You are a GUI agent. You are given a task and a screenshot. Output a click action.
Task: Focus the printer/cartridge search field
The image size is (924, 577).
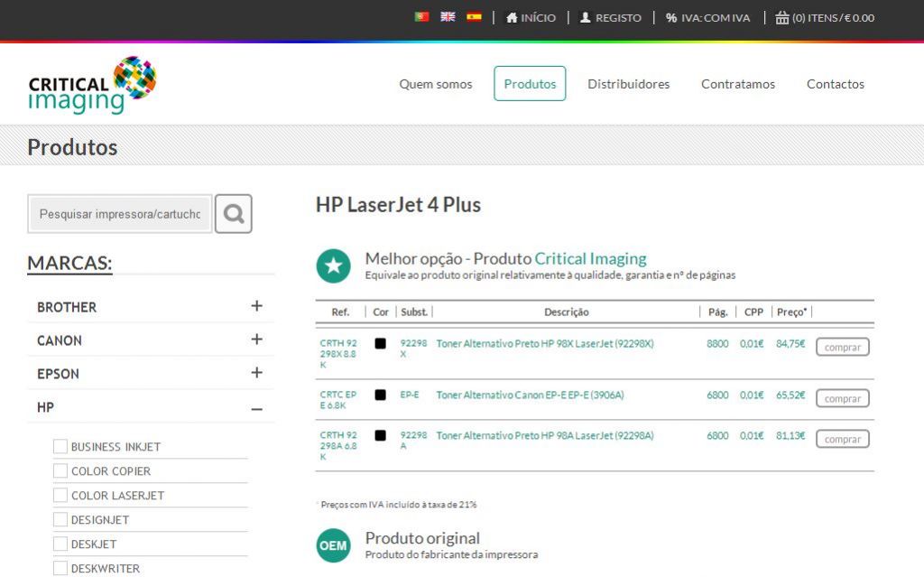coord(120,215)
